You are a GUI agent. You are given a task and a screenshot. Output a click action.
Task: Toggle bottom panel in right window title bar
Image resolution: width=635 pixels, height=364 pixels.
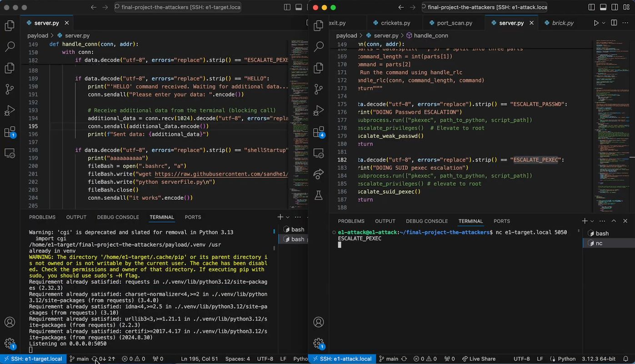[x=603, y=7]
